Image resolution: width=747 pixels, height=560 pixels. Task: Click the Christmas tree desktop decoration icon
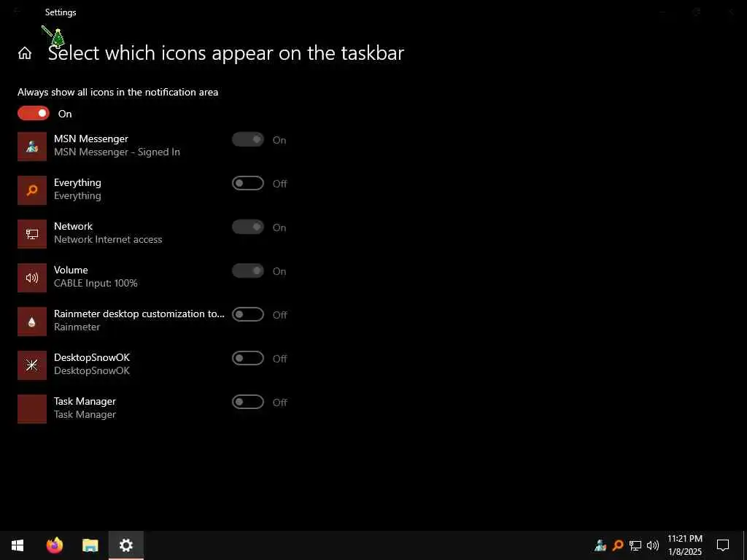click(x=58, y=38)
